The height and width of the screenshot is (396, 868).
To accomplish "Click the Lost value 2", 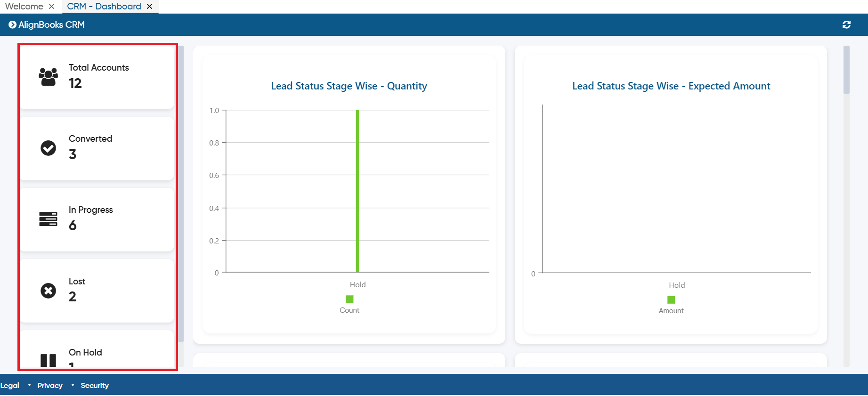I will (x=73, y=297).
